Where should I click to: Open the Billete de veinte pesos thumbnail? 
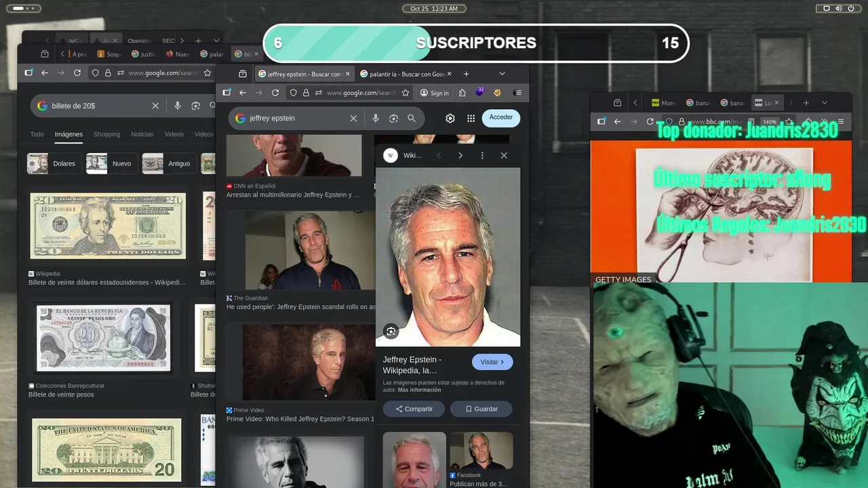point(104,337)
